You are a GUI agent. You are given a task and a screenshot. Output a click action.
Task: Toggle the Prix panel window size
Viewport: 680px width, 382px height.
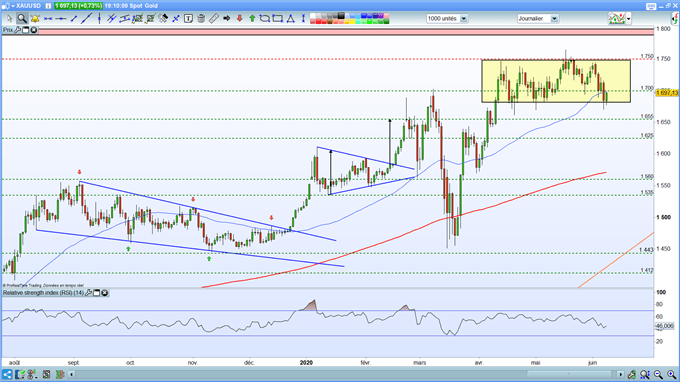(26, 30)
